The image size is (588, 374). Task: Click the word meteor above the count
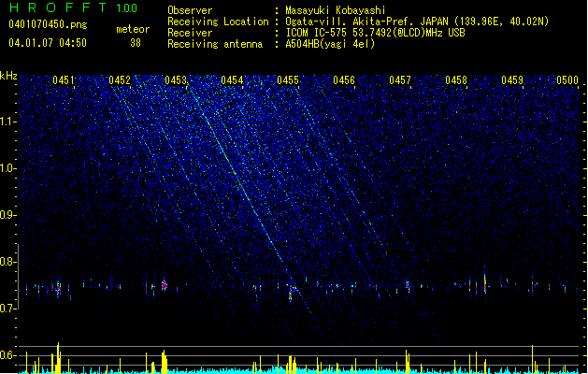[133, 29]
